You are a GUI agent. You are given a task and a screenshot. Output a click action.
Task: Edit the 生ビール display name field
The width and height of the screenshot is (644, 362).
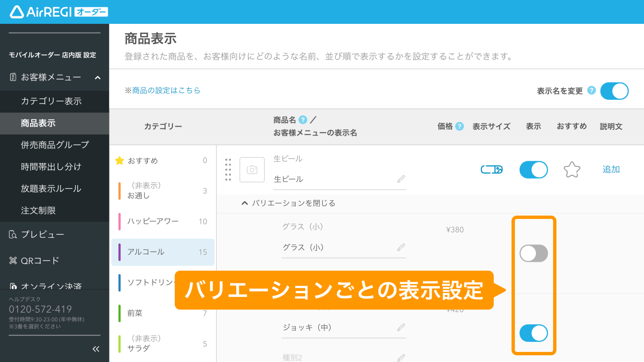pyautogui.click(x=339, y=180)
